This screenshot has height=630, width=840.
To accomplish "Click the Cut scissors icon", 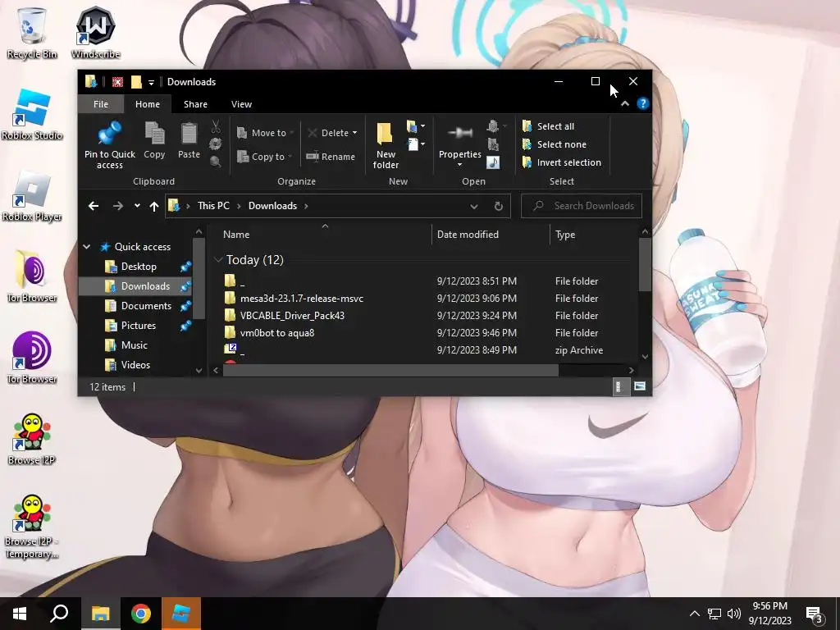I will (216, 126).
